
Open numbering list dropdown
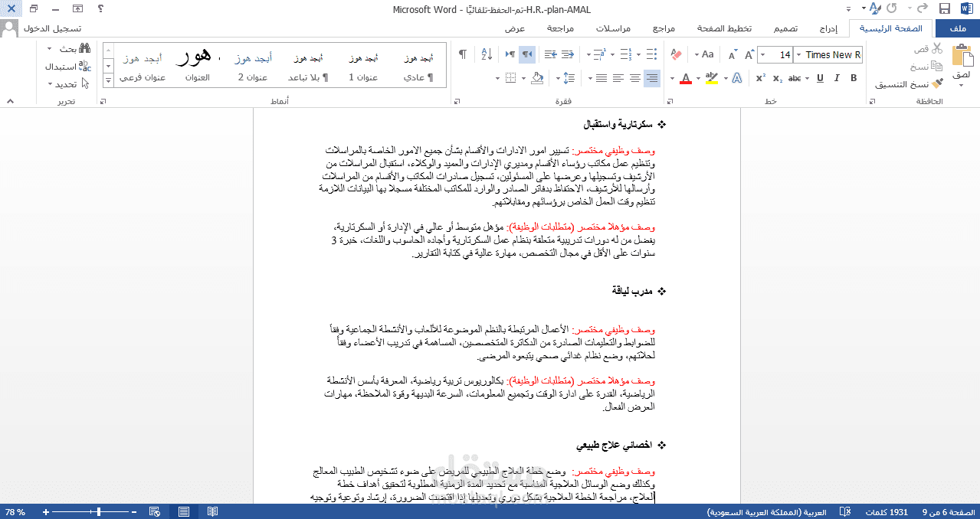click(x=613, y=54)
